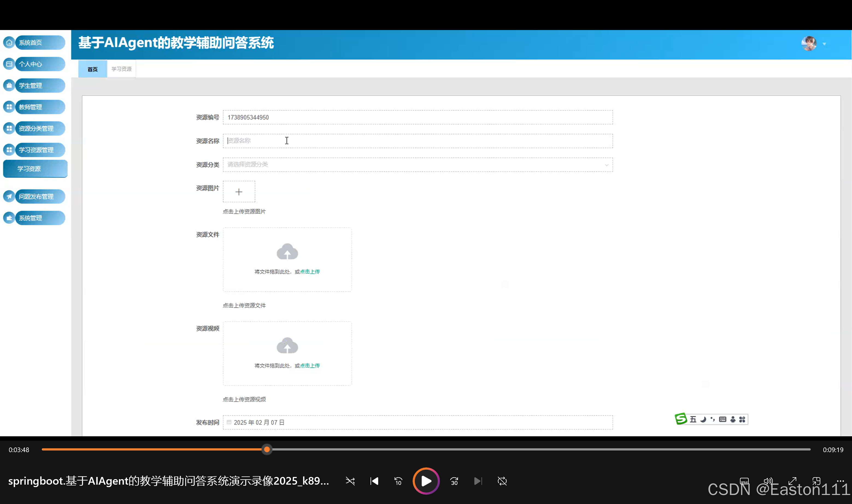Screen dimensions: 852x504
Task: Click cloud upload icon under 资源文件
Action: [287, 252]
